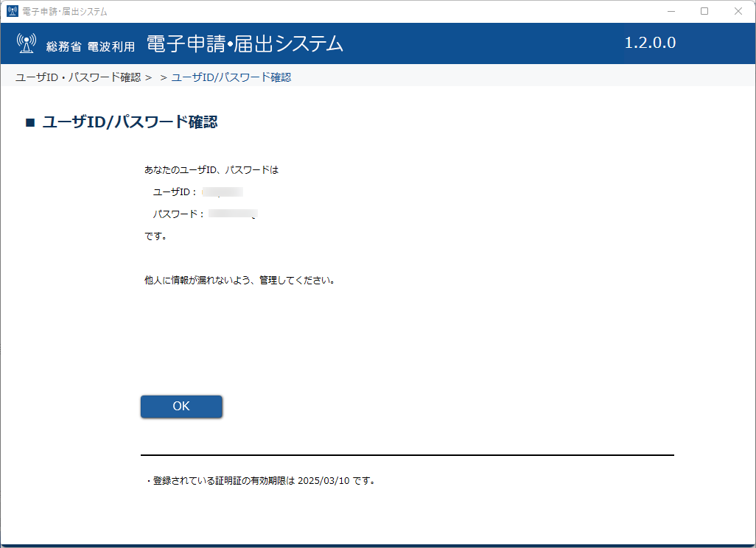Click the page heading ユーザID/パスワード確認
This screenshot has width=756, height=548.
coord(130,122)
